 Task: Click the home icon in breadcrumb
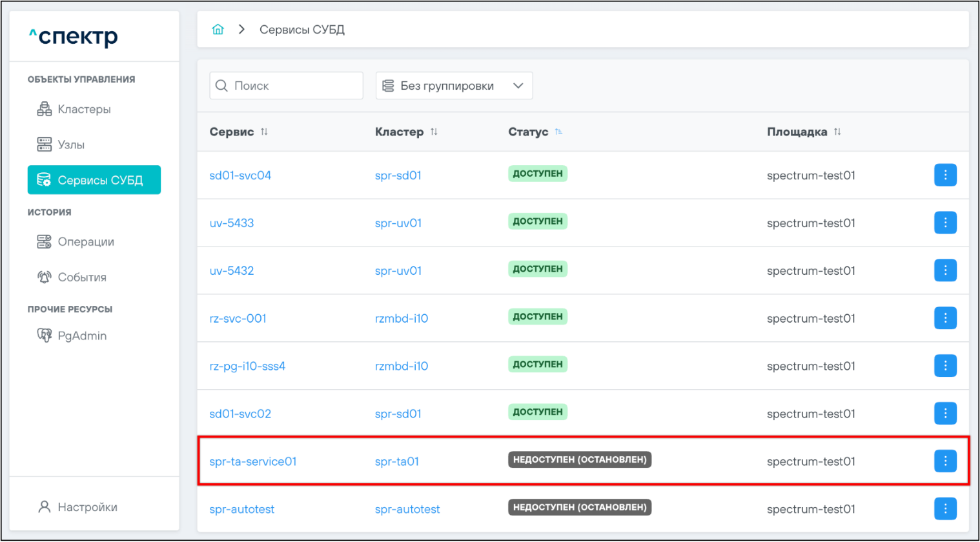[218, 30]
